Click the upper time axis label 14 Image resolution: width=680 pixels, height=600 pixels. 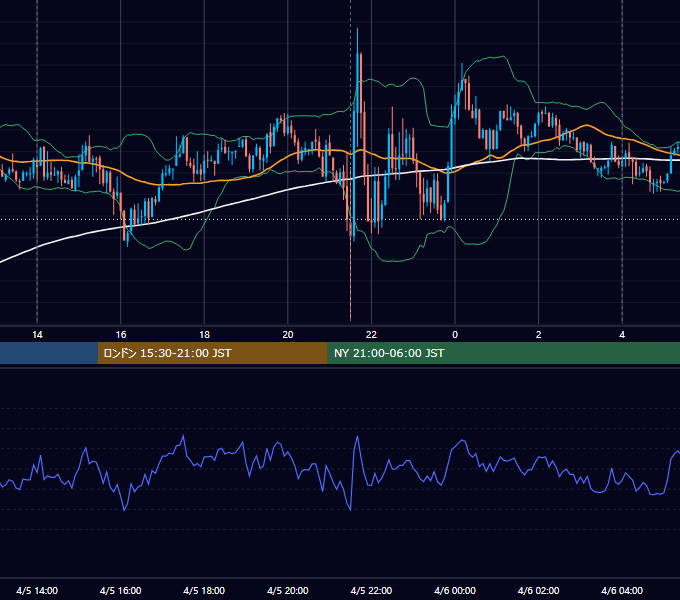click(37, 335)
